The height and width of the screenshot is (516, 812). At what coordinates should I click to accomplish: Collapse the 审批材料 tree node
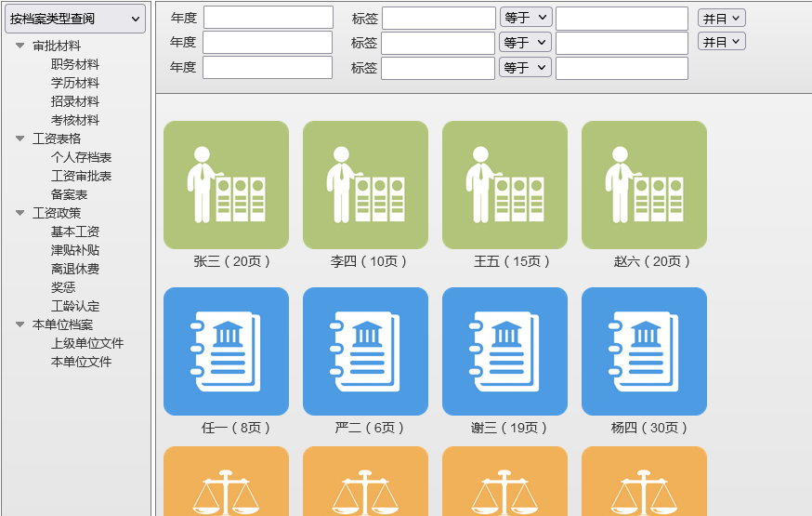point(20,46)
